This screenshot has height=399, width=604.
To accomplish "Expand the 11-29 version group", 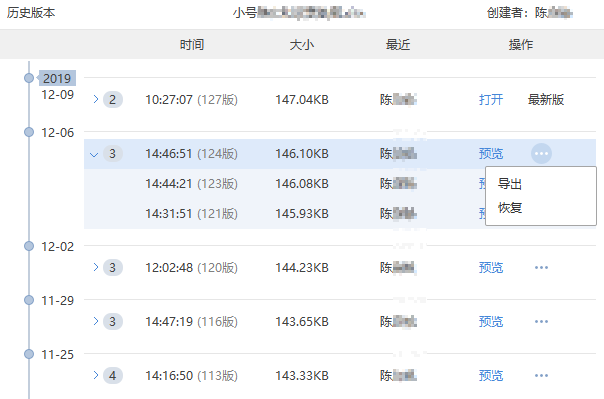I will [96, 321].
